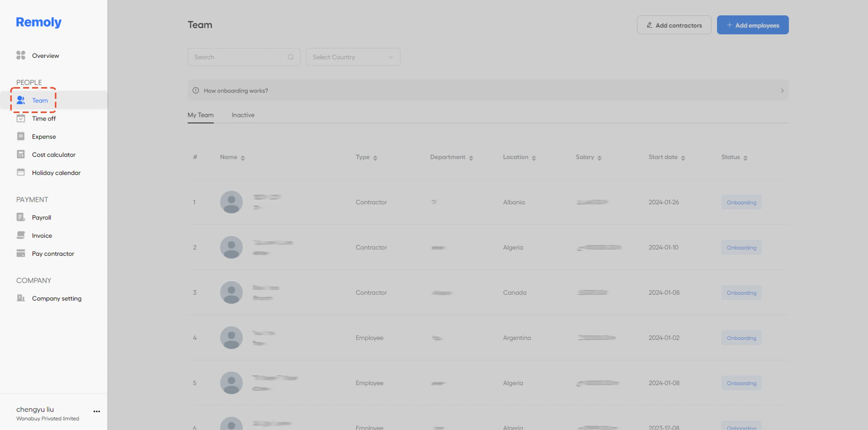Click the search magnifier icon

pos(291,57)
